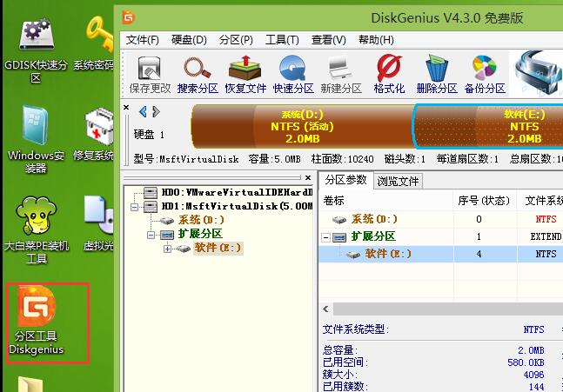
Task: Select 系统(D:) row in partition table
Action: tap(441, 219)
